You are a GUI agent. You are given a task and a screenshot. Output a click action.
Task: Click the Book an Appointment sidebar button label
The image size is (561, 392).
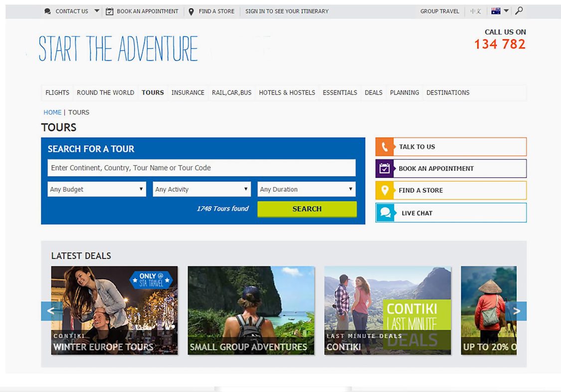[x=436, y=169]
